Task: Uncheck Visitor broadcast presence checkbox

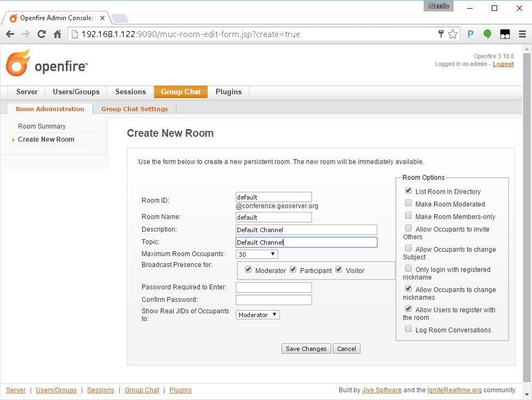Action: [339, 270]
